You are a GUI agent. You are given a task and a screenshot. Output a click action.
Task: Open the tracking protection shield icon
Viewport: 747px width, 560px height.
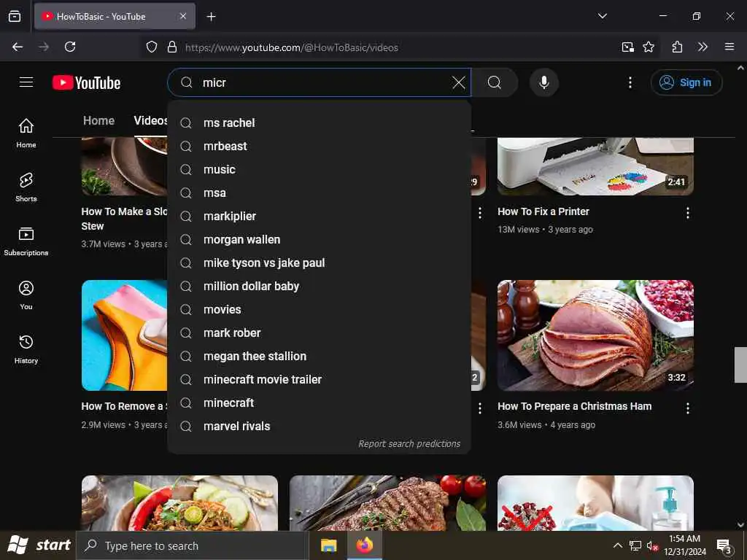point(152,47)
